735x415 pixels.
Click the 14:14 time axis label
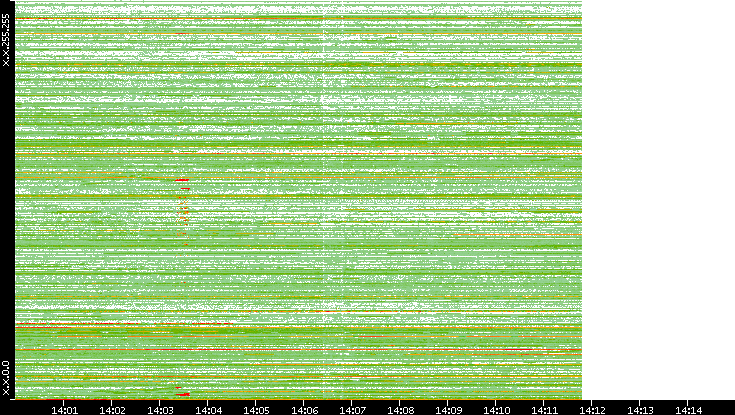(688, 408)
